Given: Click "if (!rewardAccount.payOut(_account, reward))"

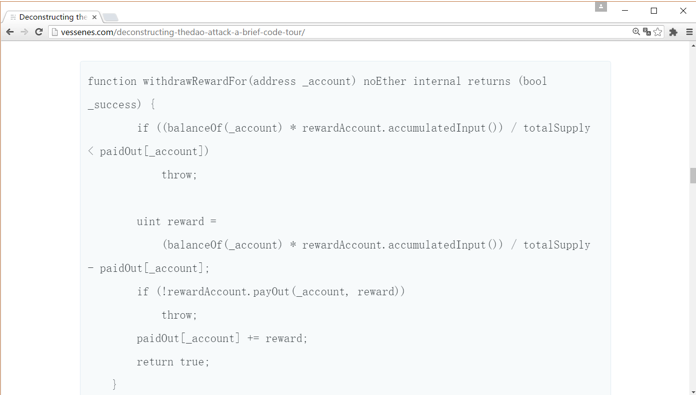Looking at the screenshot, I should pos(271,292).
